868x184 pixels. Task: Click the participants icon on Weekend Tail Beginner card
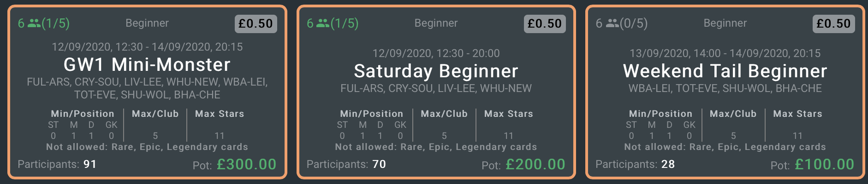coord(612,23)
